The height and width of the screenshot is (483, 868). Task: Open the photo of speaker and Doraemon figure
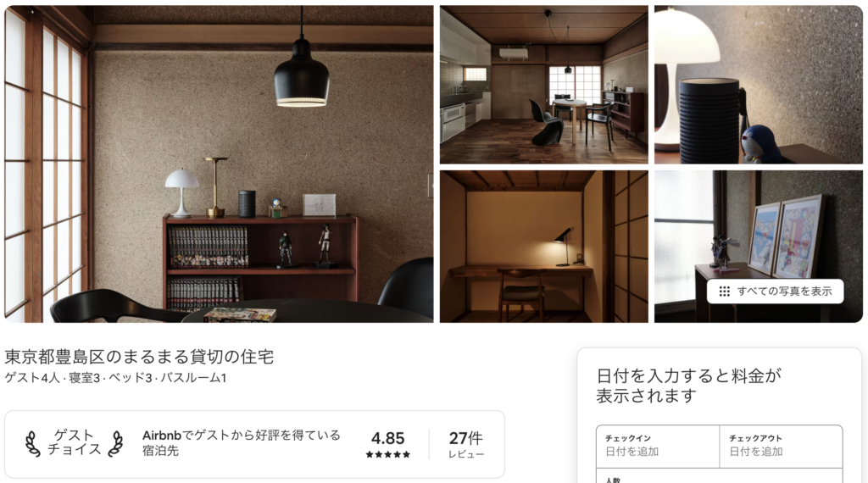(759, 85)
